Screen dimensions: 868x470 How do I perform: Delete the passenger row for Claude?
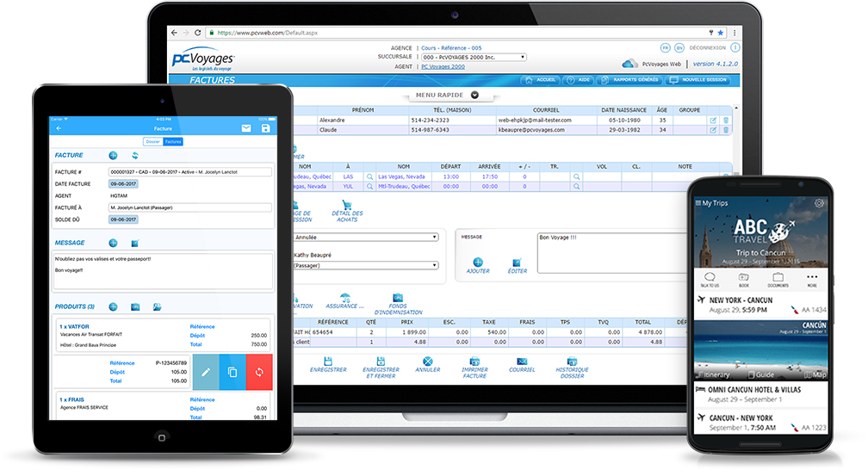pos(726,130)
